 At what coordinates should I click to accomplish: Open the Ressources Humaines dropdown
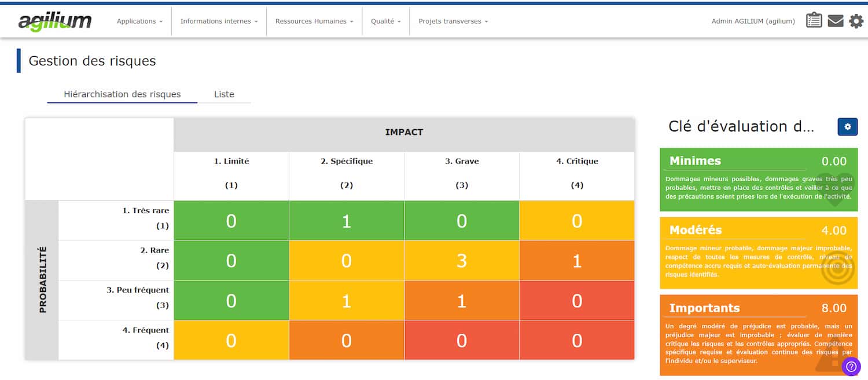click(x=314, y=21)
